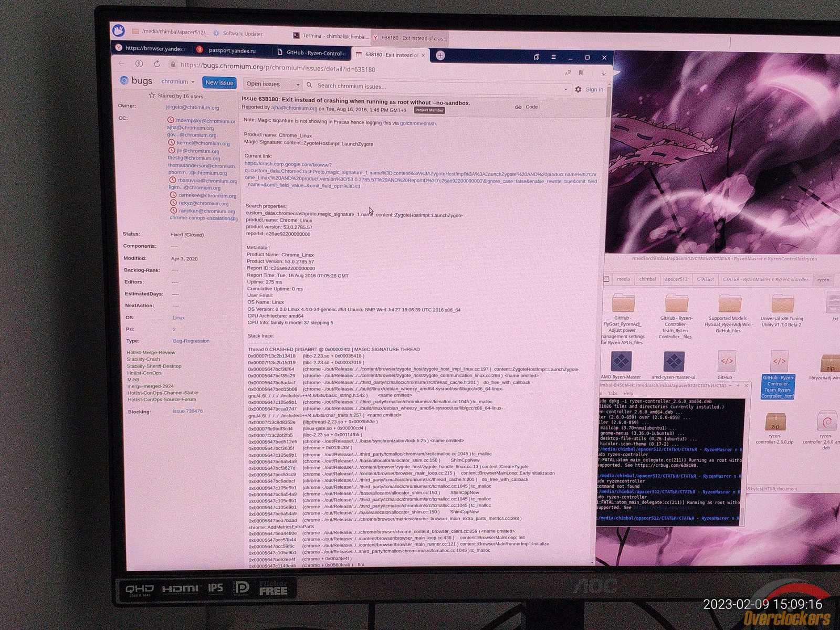The image size is (840, 630).
Task: Open the Supported Models FlyGoat_RyzenAdj Wiki folder
Action: (x=729, y=304)
